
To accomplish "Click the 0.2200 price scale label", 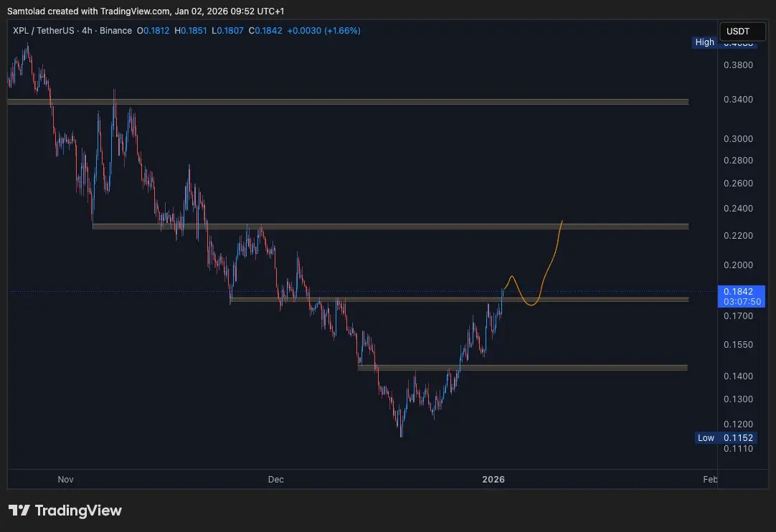I will (738, 236).
